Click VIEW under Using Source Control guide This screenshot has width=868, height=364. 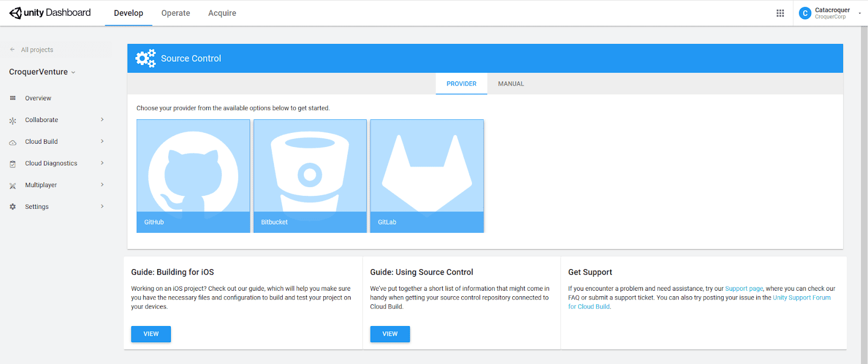click(x=390, y=334)
